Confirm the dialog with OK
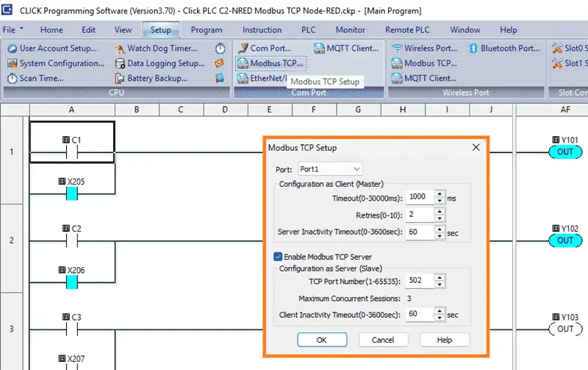 tap(322, 340)
